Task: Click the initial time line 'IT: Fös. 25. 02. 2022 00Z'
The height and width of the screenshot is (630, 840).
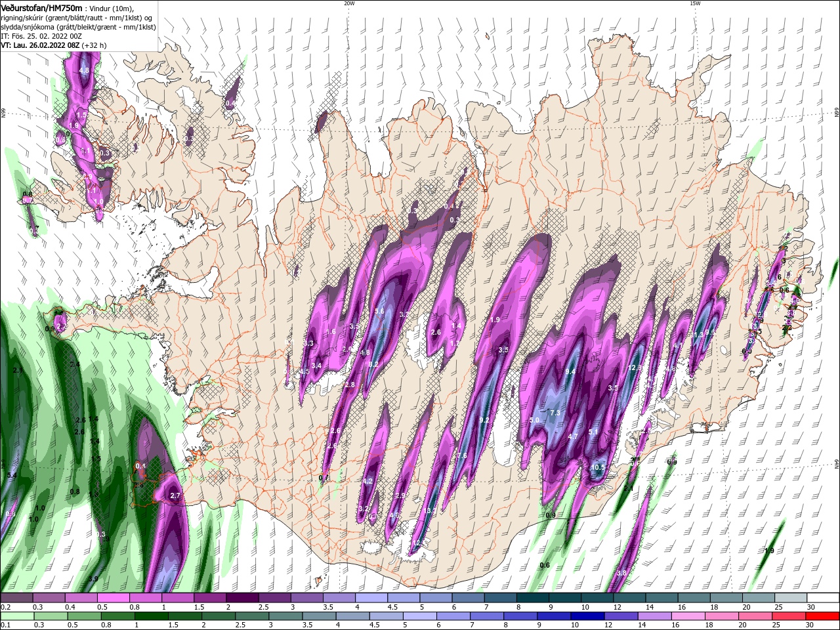Action: [x=42, y=36]
